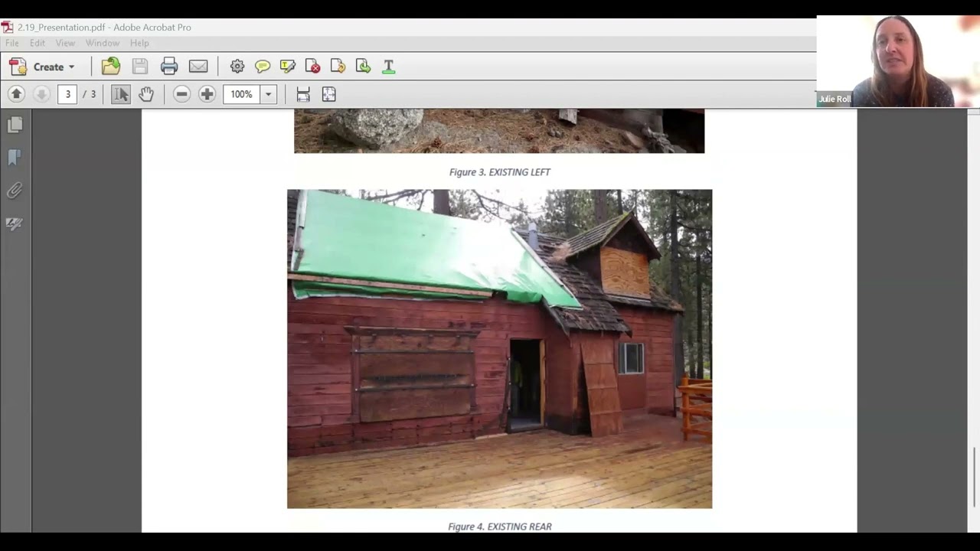
Task: Click the page number input field
Action: [x=67, y=94]
